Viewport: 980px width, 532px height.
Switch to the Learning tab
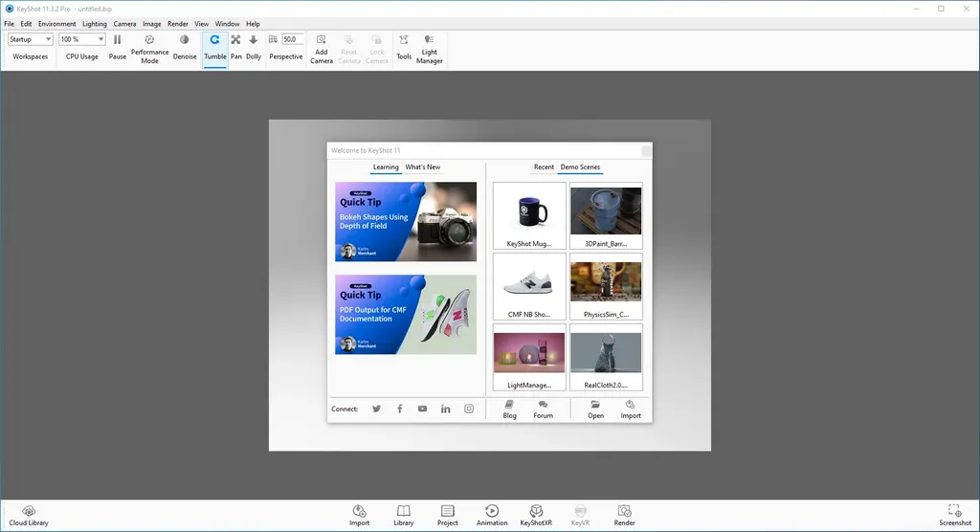pyautogui.click(x=386, y=166)
